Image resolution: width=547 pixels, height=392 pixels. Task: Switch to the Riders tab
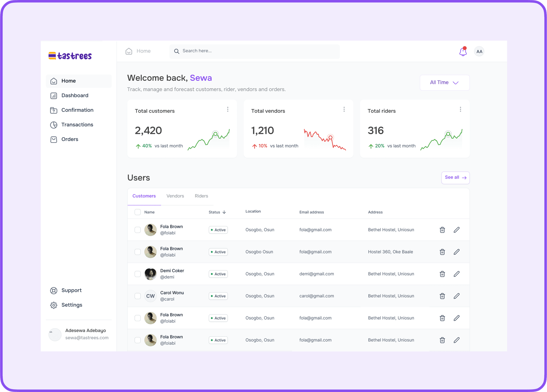201,196
